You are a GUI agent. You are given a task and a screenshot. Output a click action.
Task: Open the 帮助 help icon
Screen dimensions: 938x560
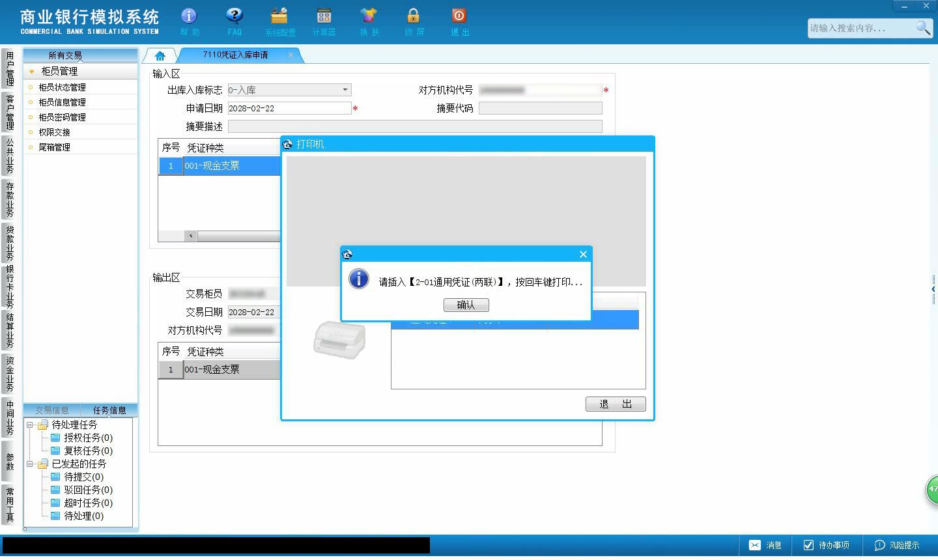click(x=189, y=22)
